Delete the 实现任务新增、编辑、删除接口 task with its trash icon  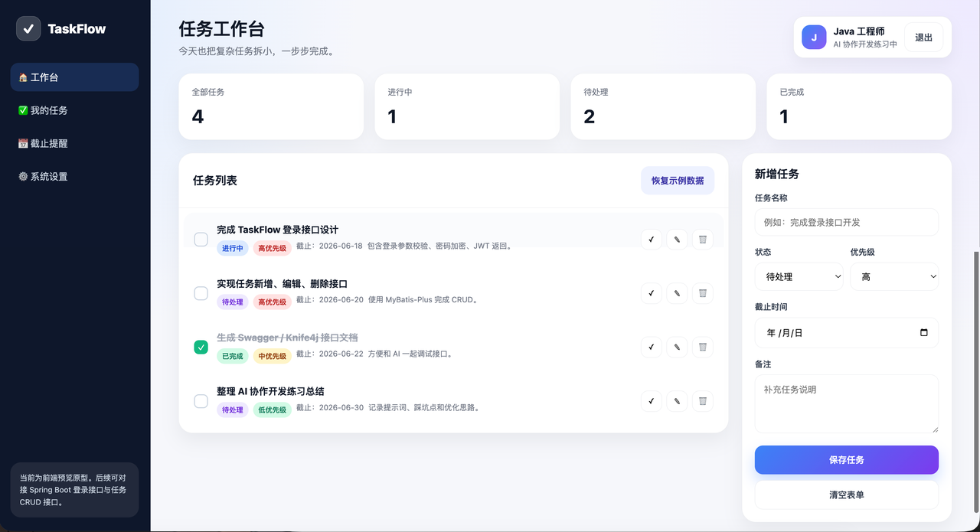click(703, 293)
